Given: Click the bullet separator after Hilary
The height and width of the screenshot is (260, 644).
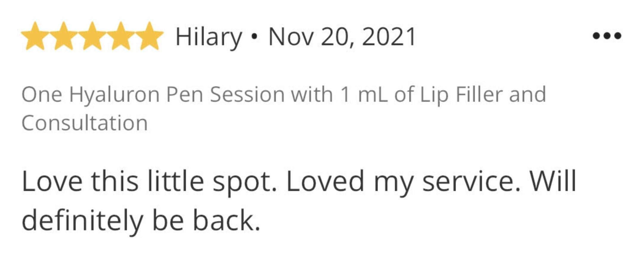Looking at the screenshot, I should click(254, 37).
